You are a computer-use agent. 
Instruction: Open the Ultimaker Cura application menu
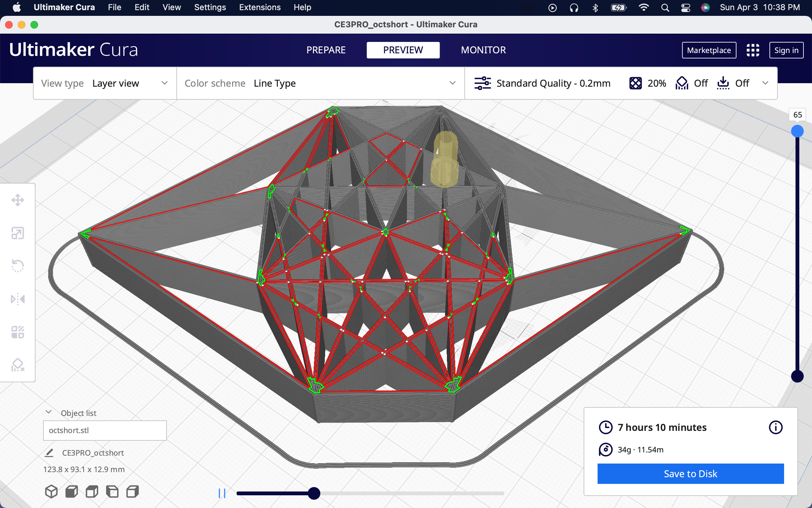(64, 7)
